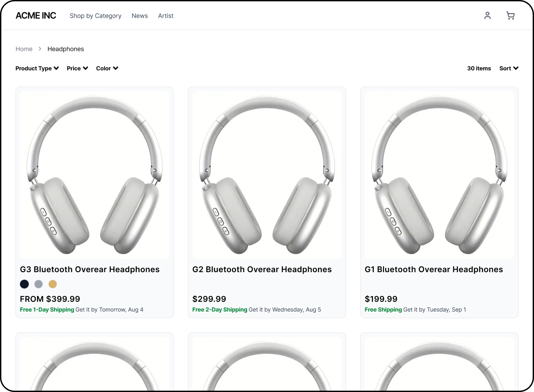Image resolution: width=534 pixels, height=392 pixels.
Task: Click the breadcrumb chevron separator
Action: 40,49
